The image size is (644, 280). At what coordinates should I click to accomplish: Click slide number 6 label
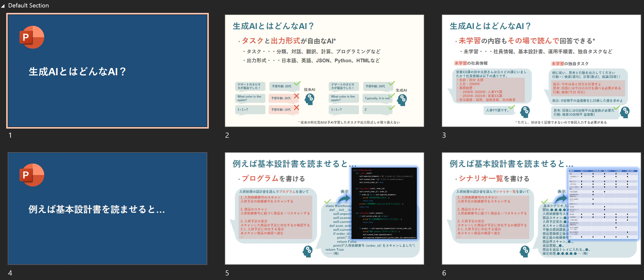point(444,273)
